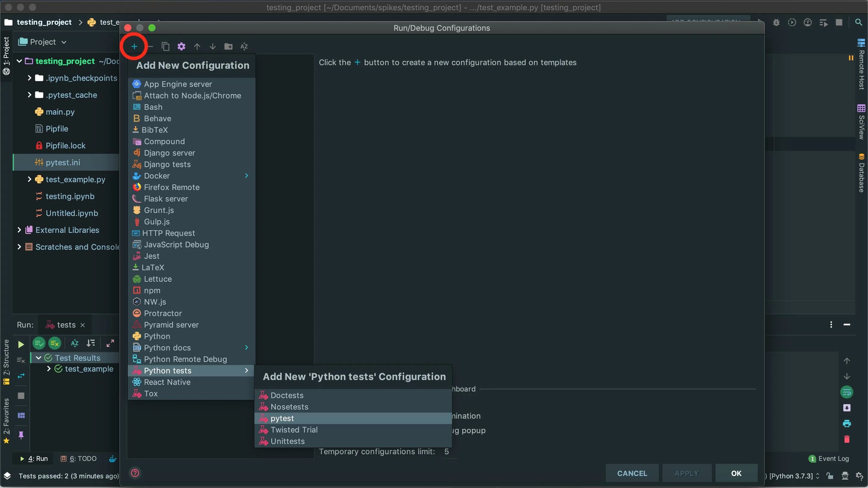The image size is (868, 488).
Task: Select Nosetests configuration option
Action: click(x=289, y=406)
